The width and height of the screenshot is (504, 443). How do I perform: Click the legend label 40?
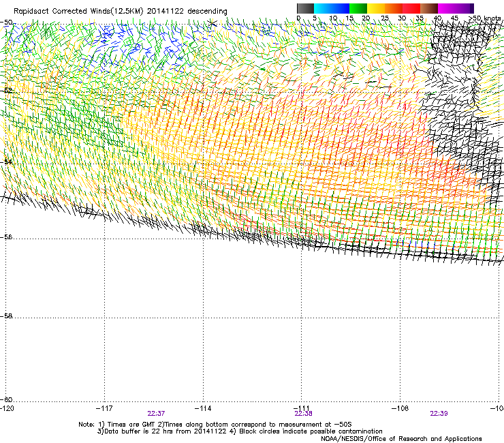(x=437, y=18)
